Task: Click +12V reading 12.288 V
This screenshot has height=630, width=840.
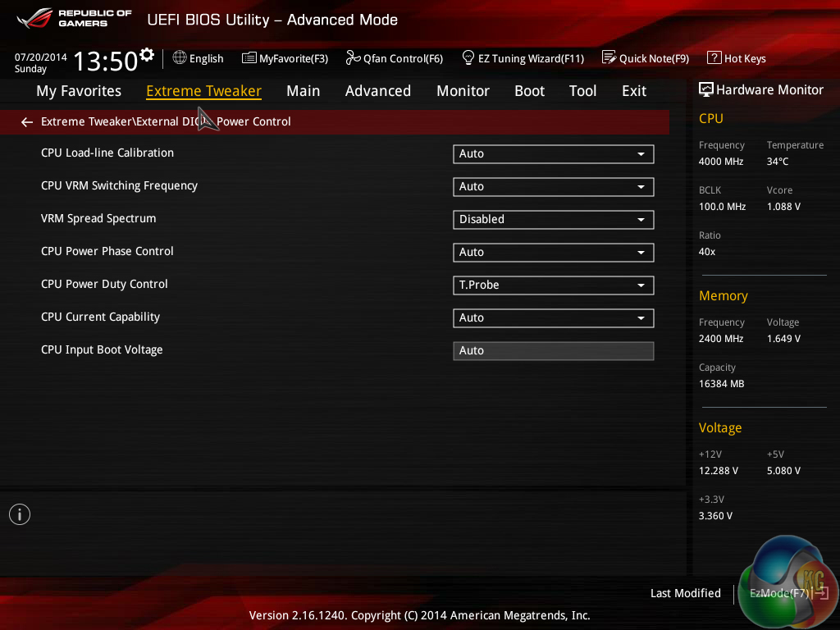Action: coord(719,471)
